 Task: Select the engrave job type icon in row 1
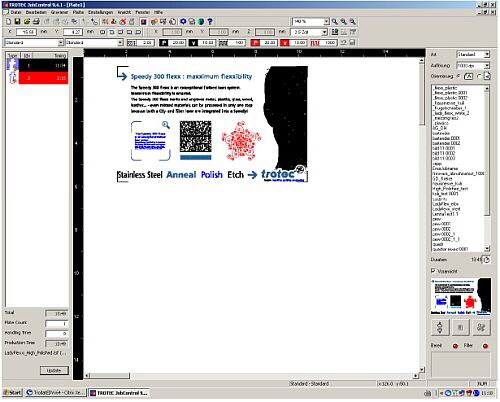(13, 65)
